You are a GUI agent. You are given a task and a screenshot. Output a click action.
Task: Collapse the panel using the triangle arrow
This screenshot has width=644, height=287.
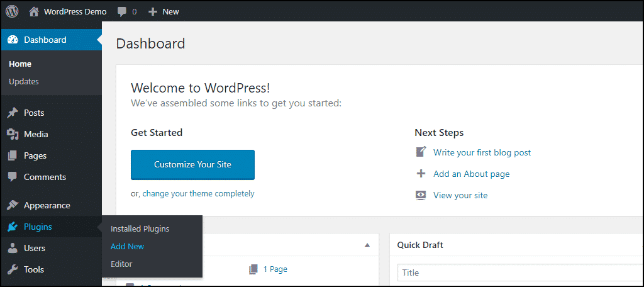click(367, 245)
